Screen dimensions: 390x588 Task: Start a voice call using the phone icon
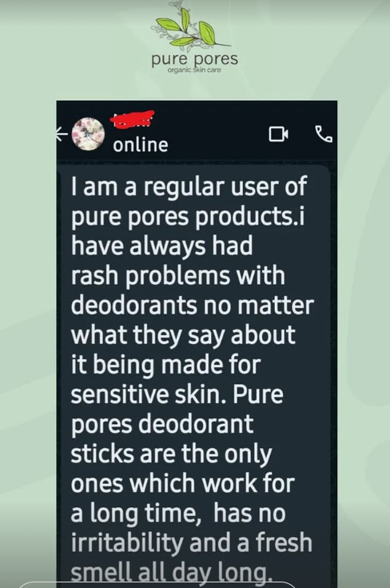324,134
